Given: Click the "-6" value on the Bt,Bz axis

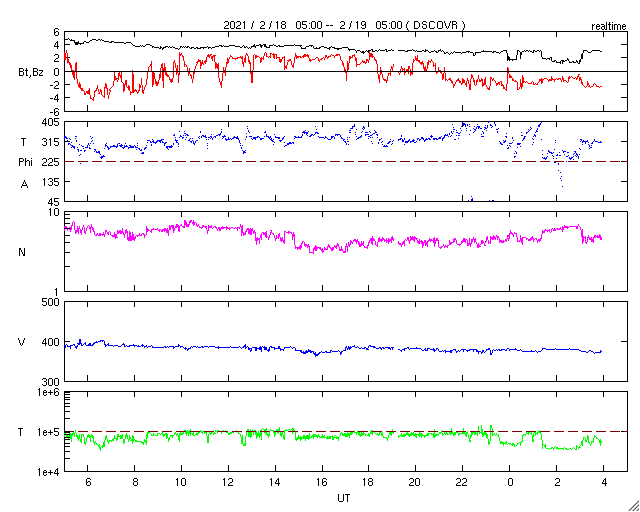Looking at the screenshot, I should click(x=55, y=111).
